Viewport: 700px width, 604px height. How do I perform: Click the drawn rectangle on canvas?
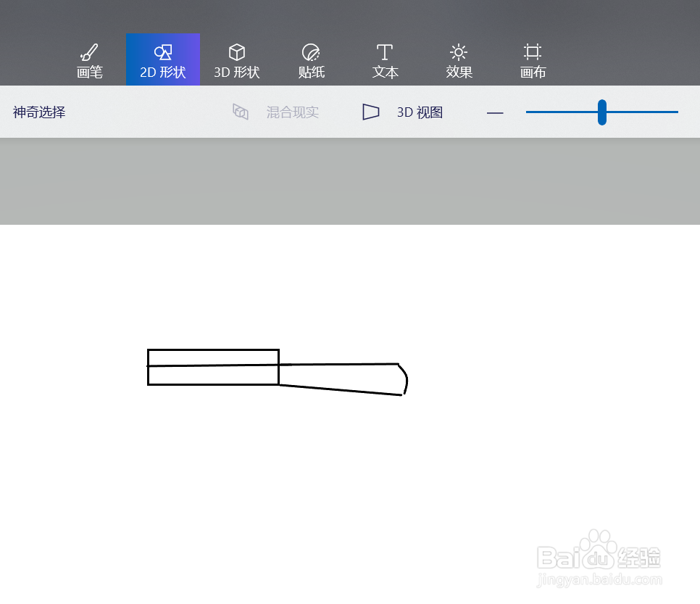pos(213,367)
